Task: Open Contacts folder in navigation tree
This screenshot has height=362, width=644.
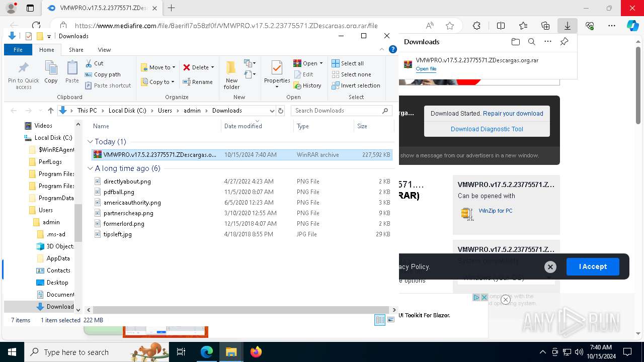Action: [x=58, y=270]
